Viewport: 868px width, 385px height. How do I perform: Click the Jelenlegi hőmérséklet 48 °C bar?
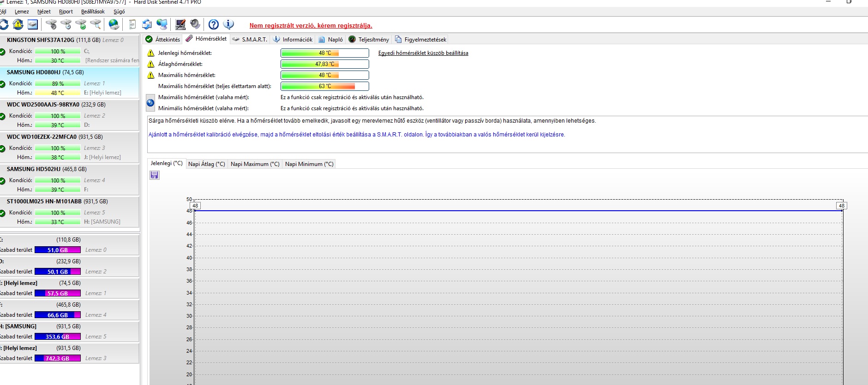(x=325, y=53)
